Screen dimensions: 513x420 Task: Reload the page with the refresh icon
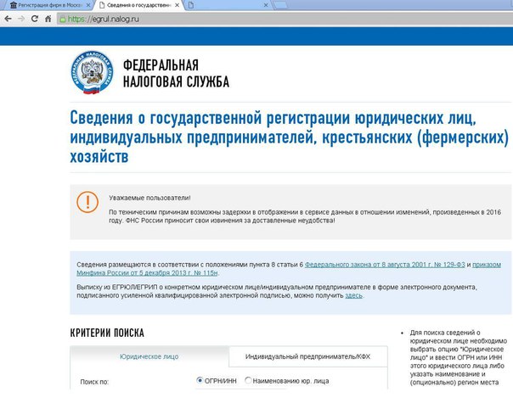click(x=34, y=19)
